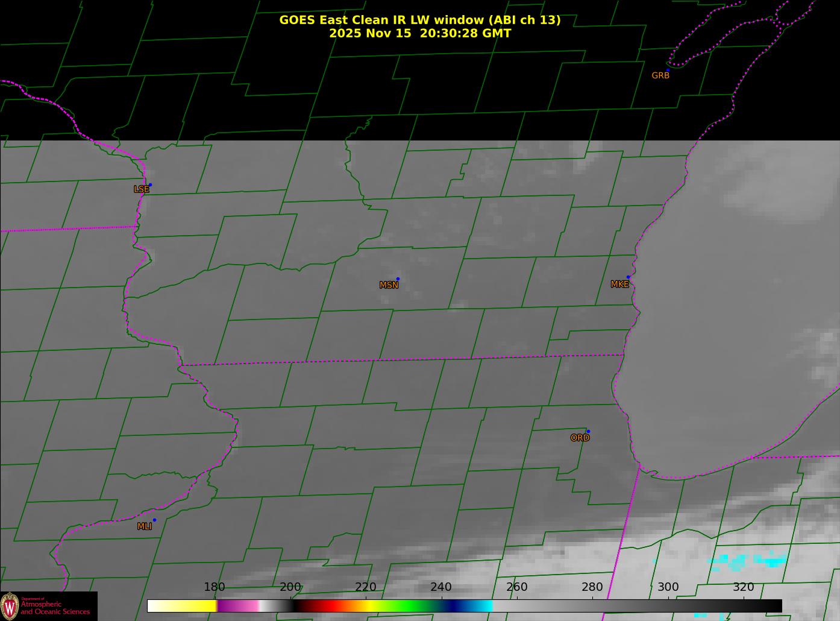Screen dimensions: 840x621
Task: Click the blue ORD station dot
Action: [x=588, y=432]
